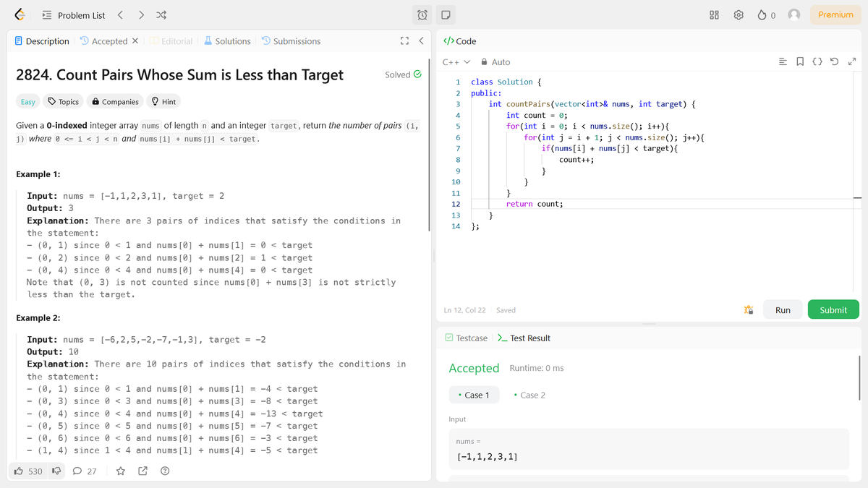
Task: Open the timer alarm clock icon
Action: (422, 14)
